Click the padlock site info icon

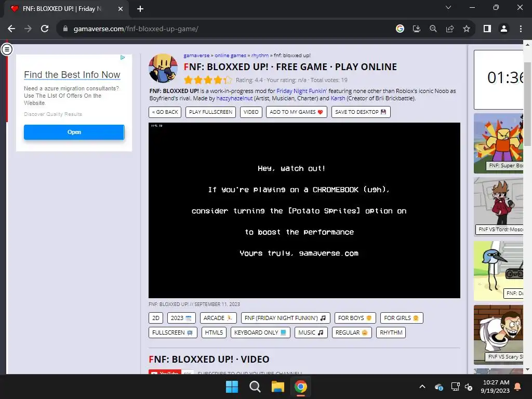pyautogui.click(x=65, y=29)
